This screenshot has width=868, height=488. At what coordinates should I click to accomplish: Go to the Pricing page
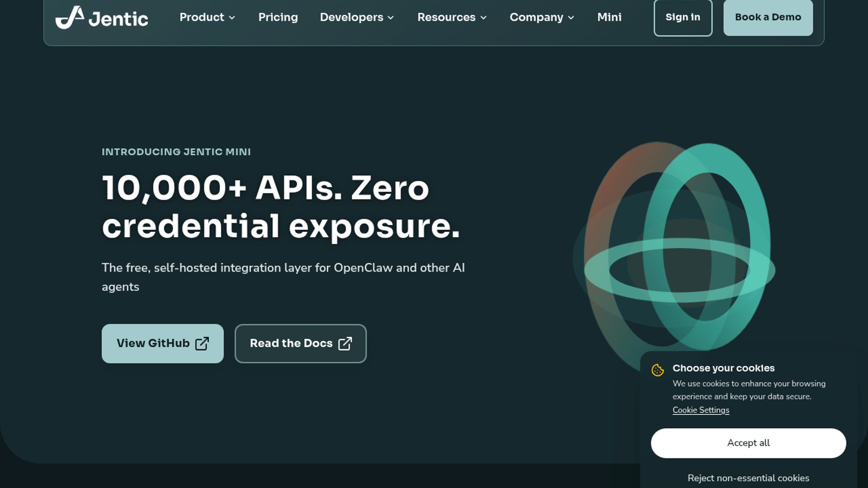278,17
